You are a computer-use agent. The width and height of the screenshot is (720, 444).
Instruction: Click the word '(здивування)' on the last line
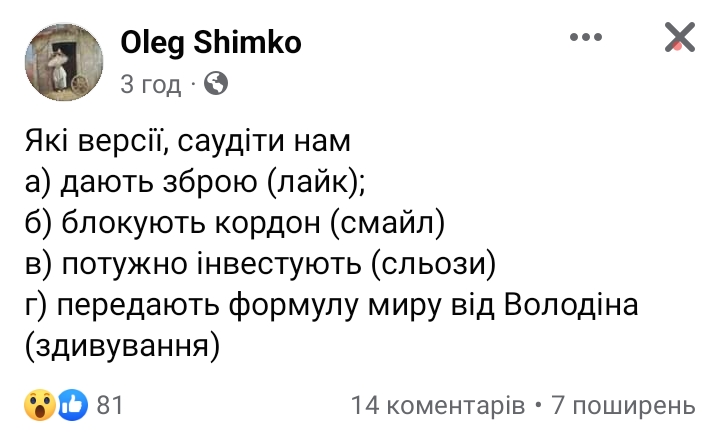(x=123, y=347)
